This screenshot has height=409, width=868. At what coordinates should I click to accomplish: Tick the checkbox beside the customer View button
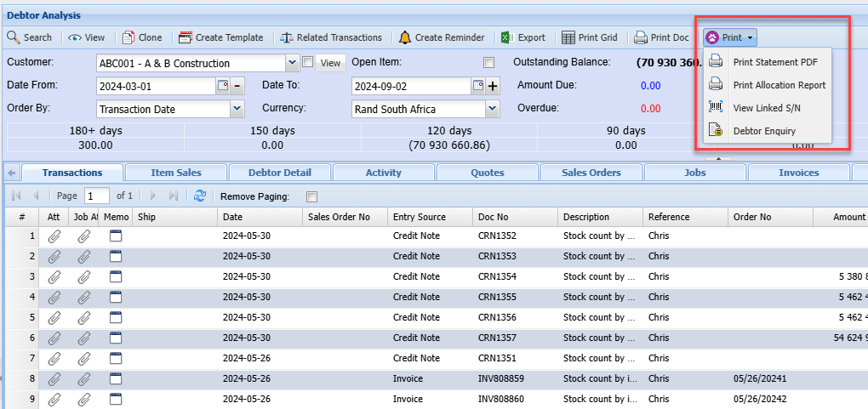308,63
